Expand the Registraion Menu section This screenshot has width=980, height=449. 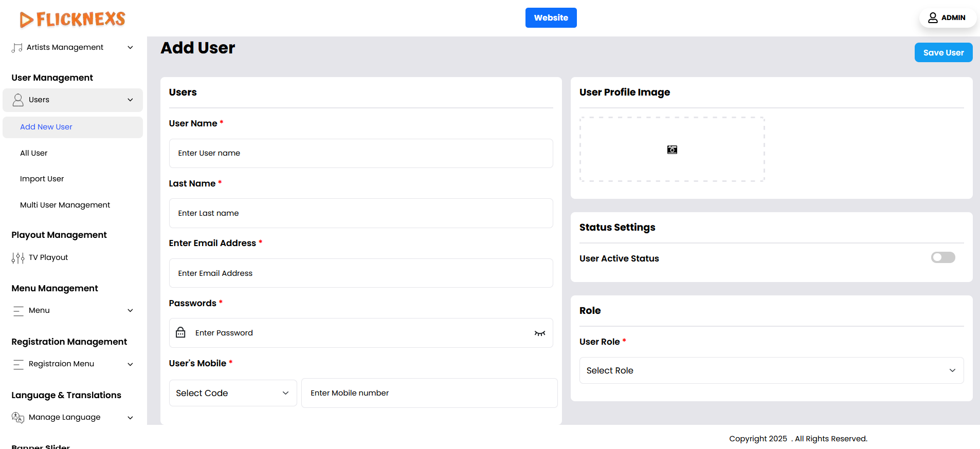coord(130,364)
